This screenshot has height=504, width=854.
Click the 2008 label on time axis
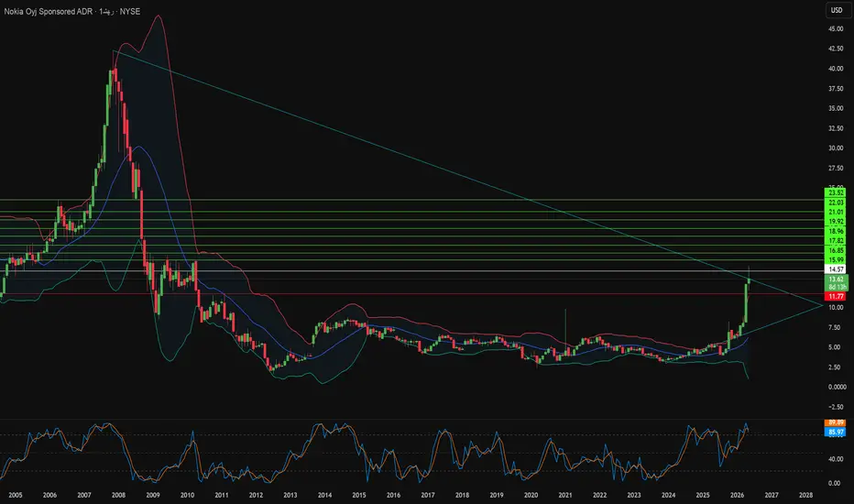[118, 495]
